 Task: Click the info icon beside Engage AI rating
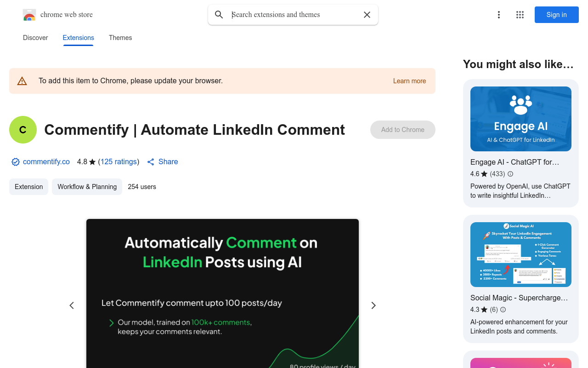pos(510,174)
